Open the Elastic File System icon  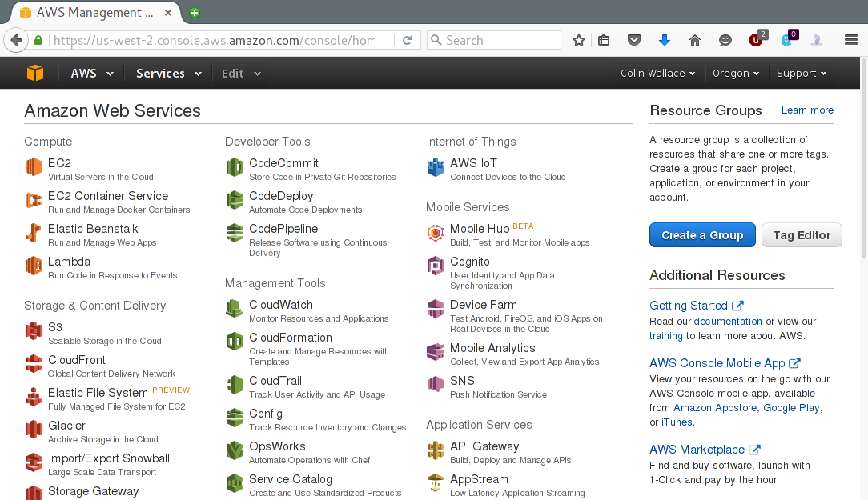33,397
